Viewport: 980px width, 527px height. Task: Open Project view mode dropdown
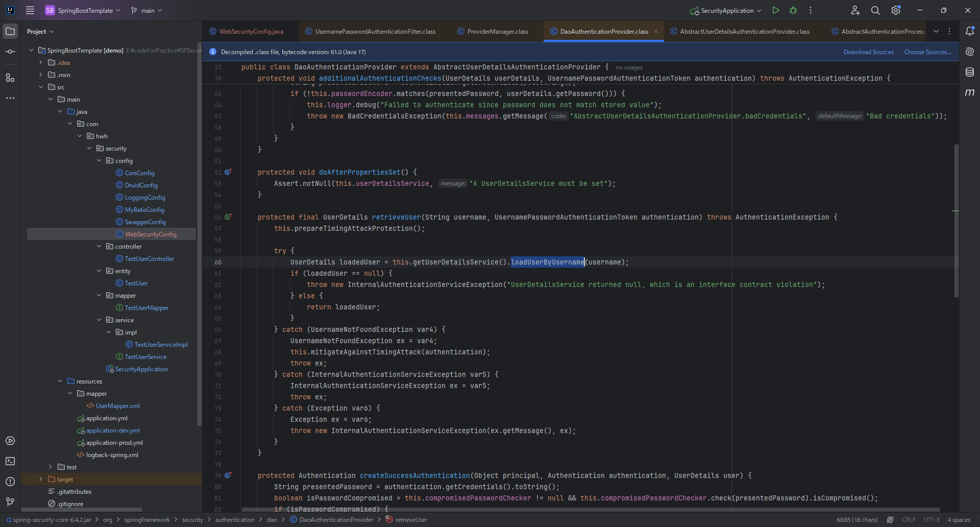pos(40,31)
